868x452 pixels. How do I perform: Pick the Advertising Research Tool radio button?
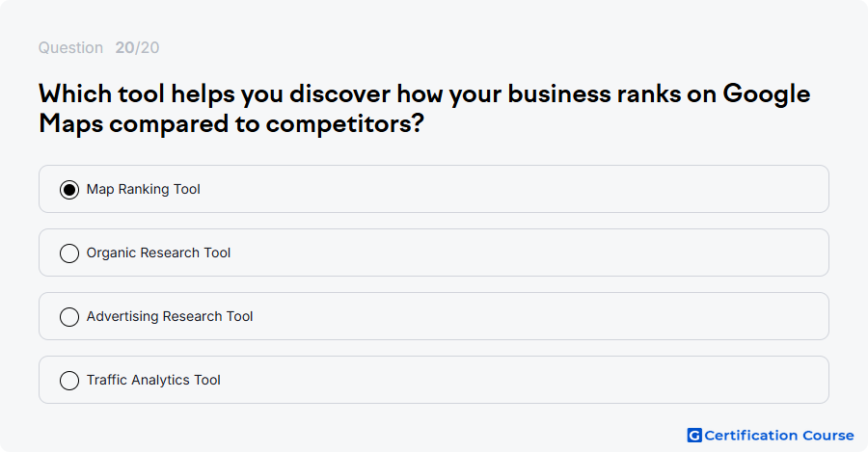click(69, 317)
